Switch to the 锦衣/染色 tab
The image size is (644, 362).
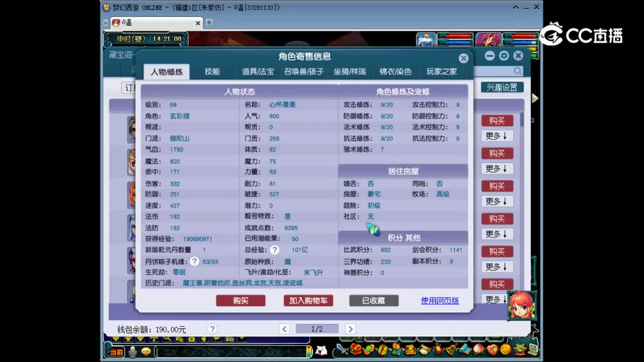pyautogui.click(x=395, y=71)
